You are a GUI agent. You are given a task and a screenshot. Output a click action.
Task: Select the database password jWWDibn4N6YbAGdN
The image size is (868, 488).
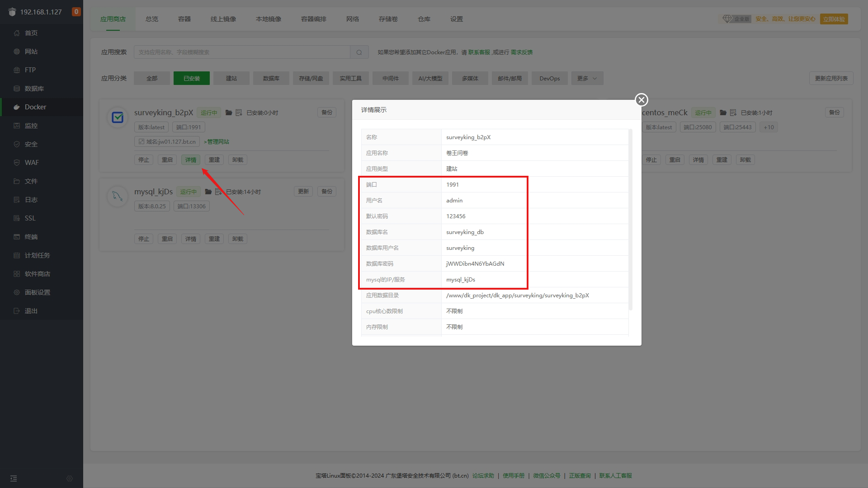coord(475,264)
